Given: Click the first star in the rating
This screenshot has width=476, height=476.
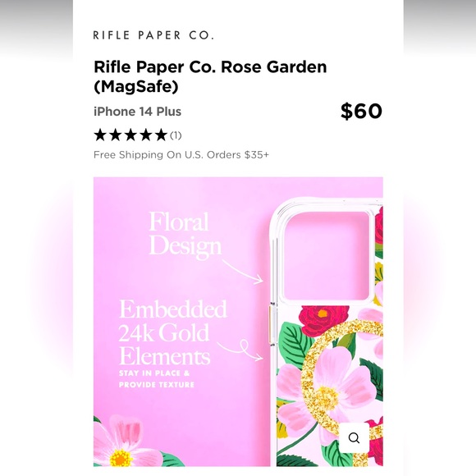Looking at the screenshot, I should tap(100, 135).
